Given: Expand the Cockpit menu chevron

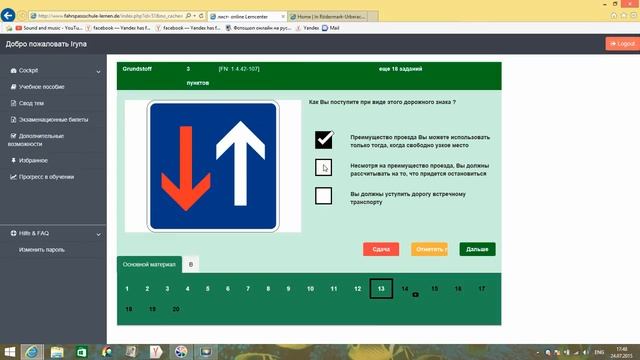Looking at the screenshot, I should point(98,71).
